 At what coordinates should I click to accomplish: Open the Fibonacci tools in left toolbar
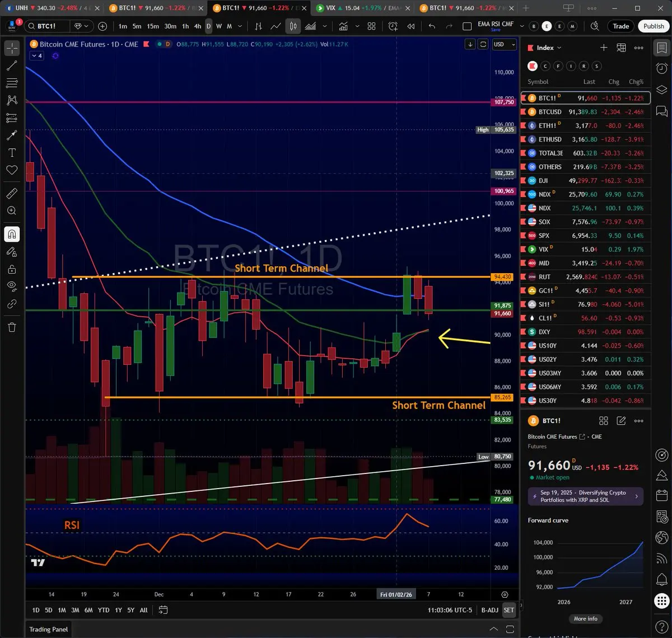pos(12,83)
